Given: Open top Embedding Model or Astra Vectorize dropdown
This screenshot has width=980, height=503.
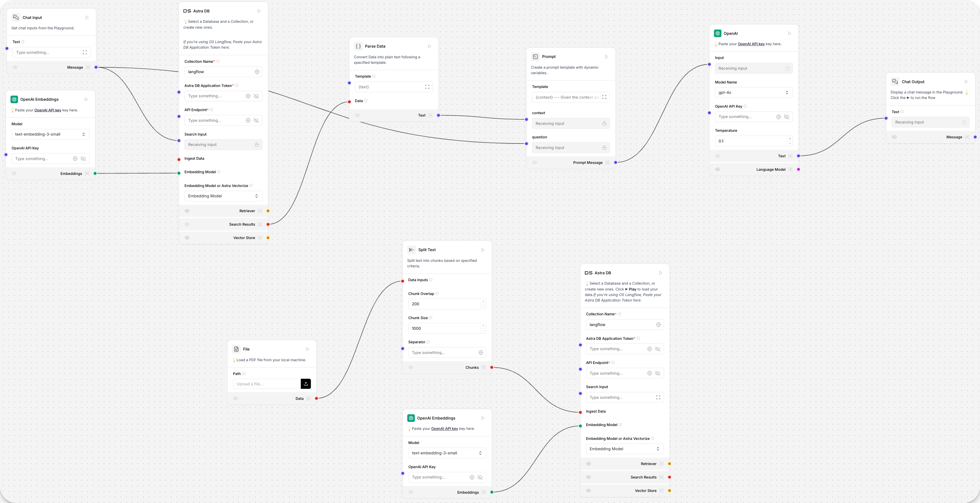Looking at the screenshot, I should [x=223, y=196].
